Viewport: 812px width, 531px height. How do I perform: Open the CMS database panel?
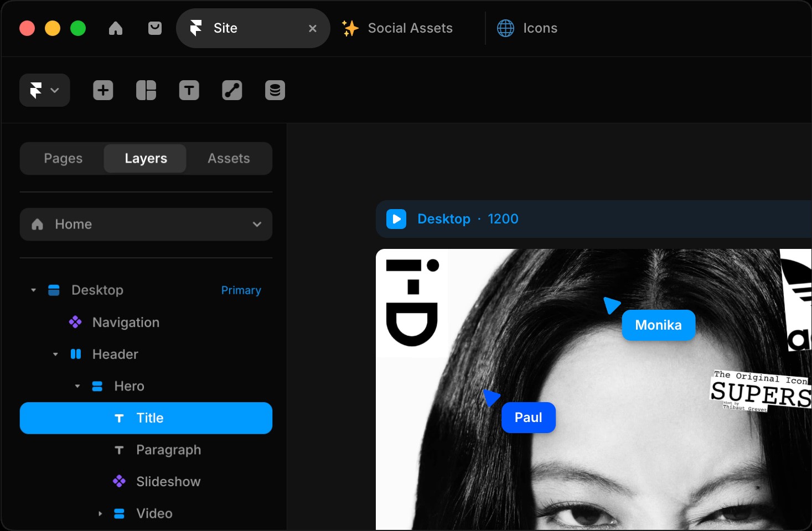[x=275, y=90]
